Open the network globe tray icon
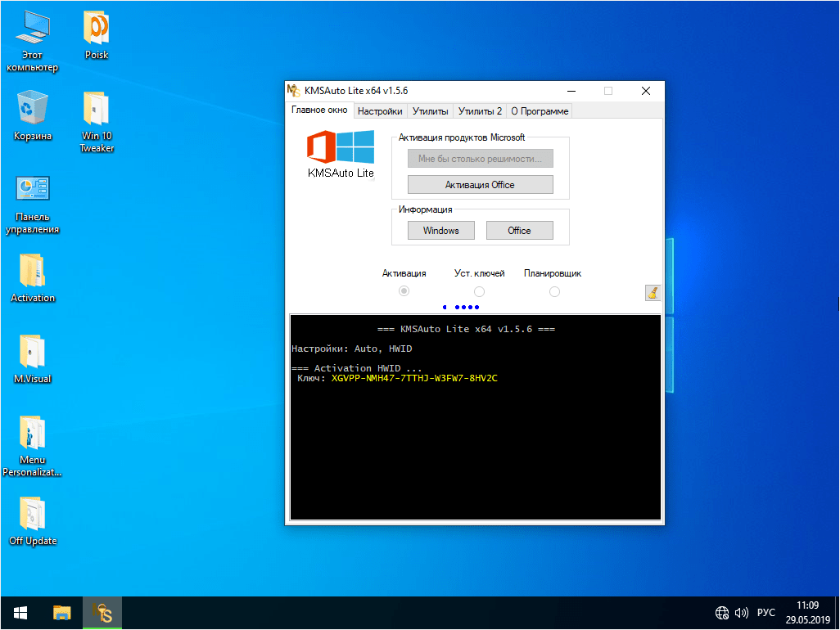The height and width of the screenshot is (630, 840). pyautogui.click(x=721, y=612)
